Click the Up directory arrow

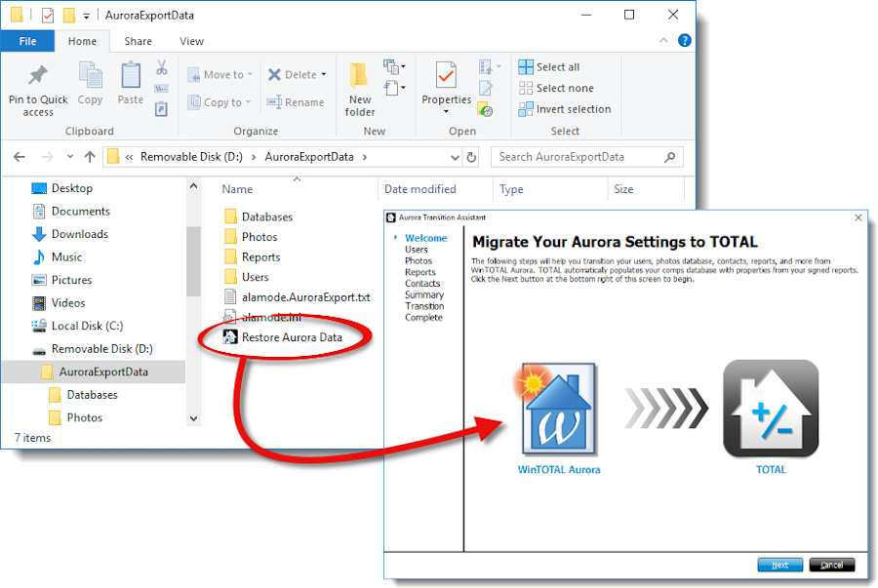click(90, 157)
